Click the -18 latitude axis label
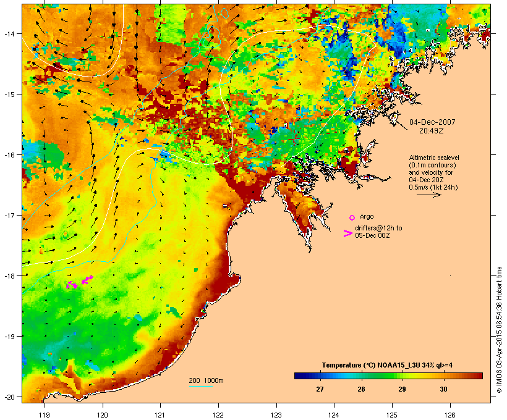507x420 pixels. (x=9, y=276)
